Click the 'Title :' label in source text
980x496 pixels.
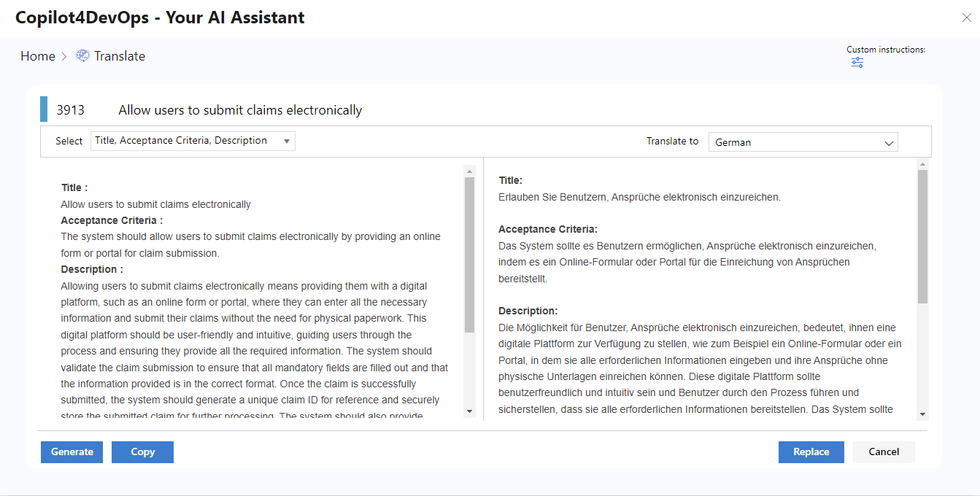pos(74,187)
